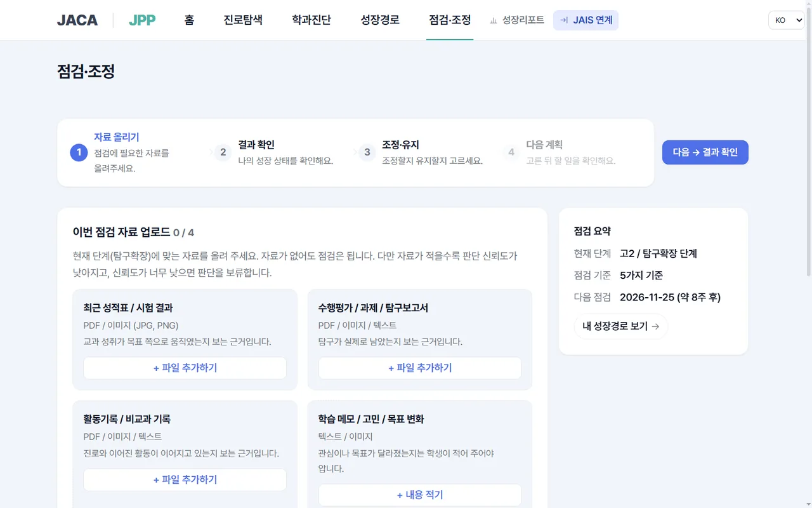Click 수행평가 / 과제 / 탐구보고서 card title
This screenshot has height=508, width=812.
373,308
